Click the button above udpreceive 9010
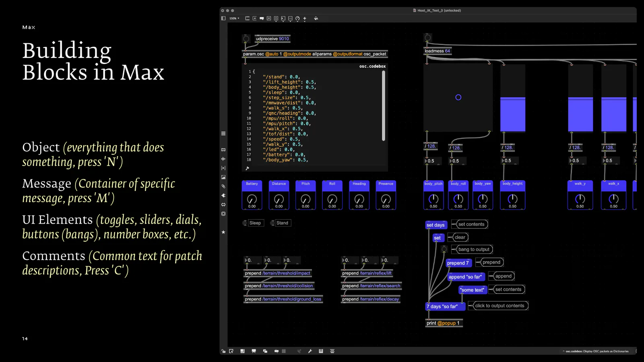Image resolution: width=644 pixels, height=362 pixels. tap(246, 39)
